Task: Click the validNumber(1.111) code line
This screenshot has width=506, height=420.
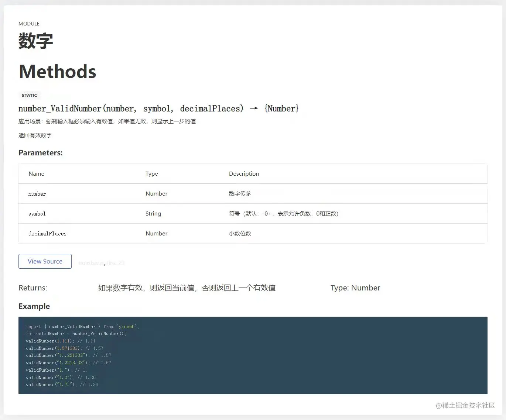Action: pyautogui.click(x=61, y=341)
